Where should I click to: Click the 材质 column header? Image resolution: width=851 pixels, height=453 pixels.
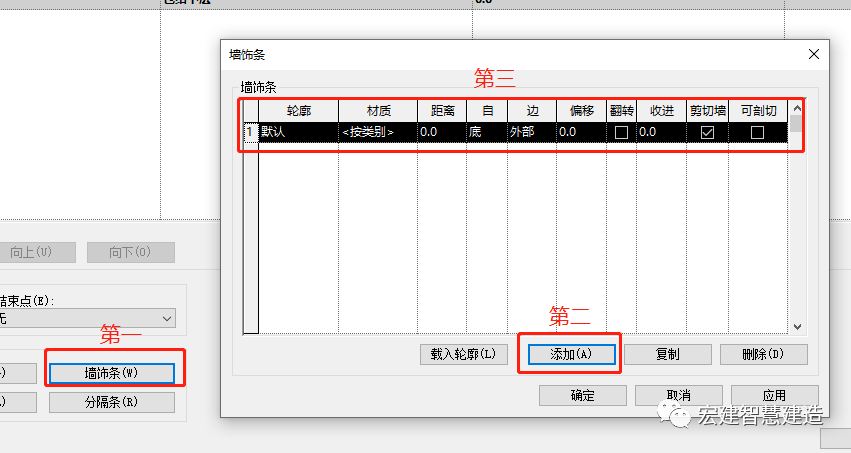tap(378, 111)
